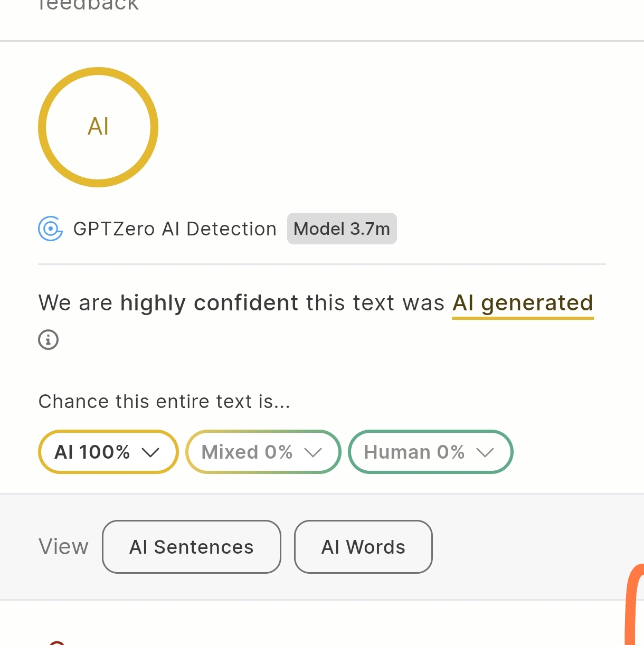Click the bold "highly confident" text
The width and height of the screenshot is (644, 645).
pyautogui.click(x=209, y=303)
